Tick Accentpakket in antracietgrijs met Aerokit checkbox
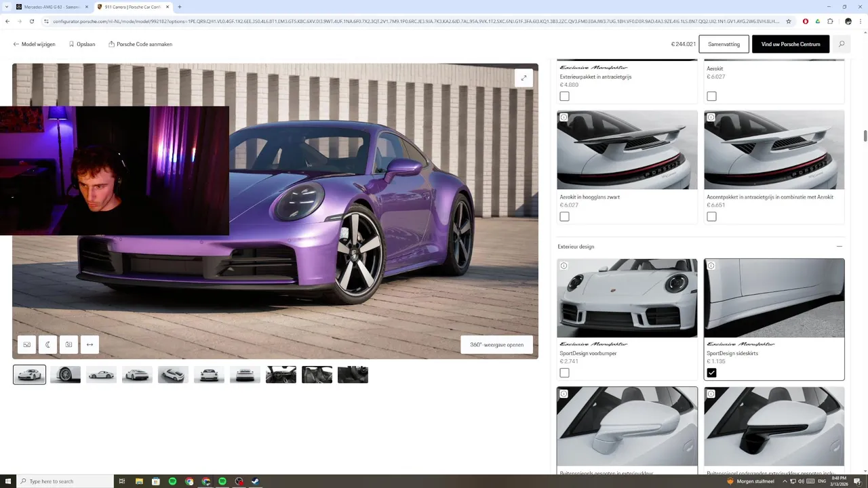868x488 pixels. point(711,217)
